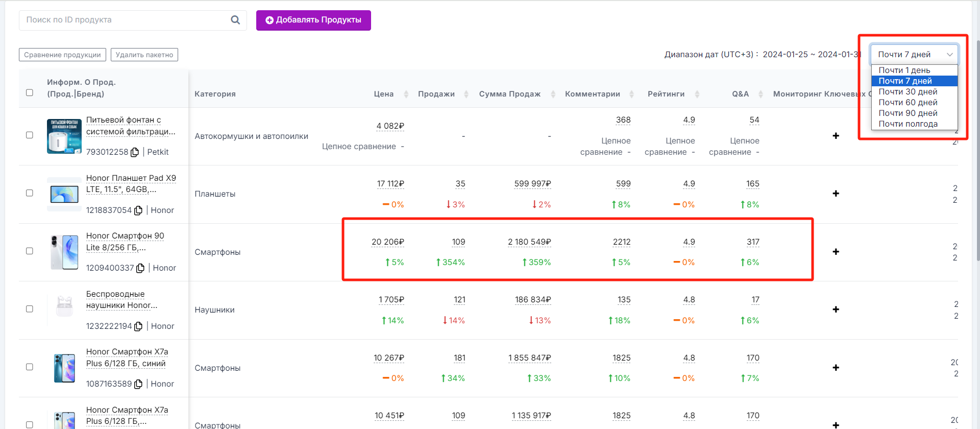980x429 pixels.
Task: Check the Honor X7a Plus синий row
Action: pos(30,367)
